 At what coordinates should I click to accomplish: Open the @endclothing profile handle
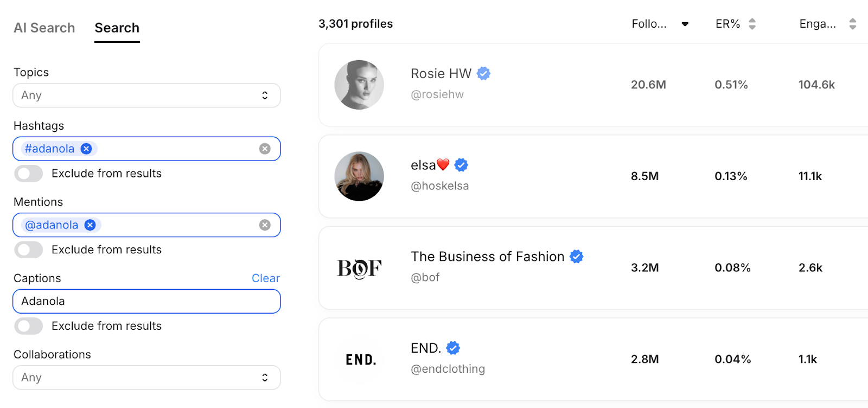[x=448, y=369]
